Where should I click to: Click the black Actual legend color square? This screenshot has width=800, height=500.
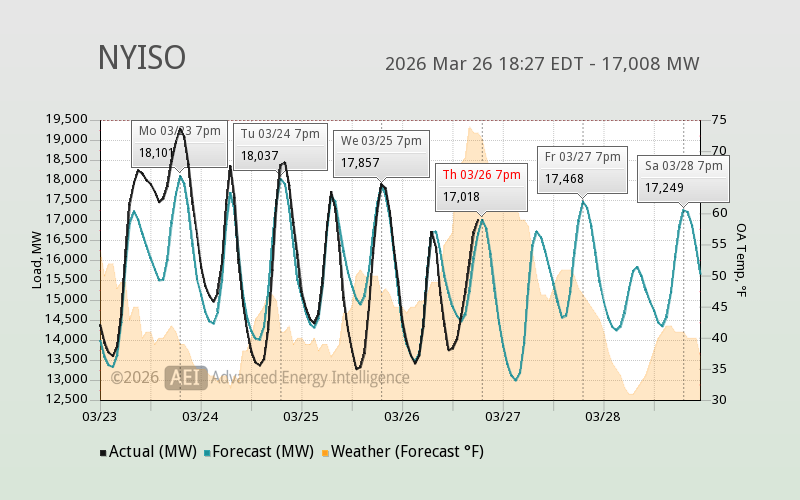click(103, 453)
